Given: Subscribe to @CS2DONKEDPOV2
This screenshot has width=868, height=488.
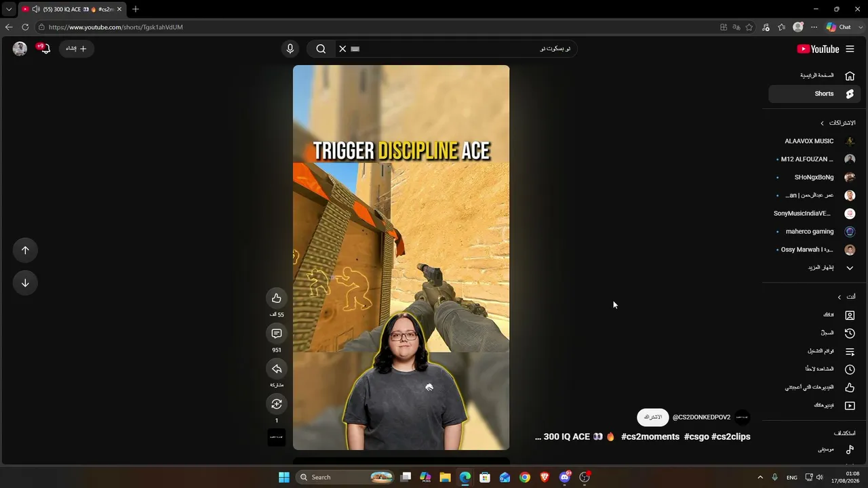Looking at the screenshot, I should (x=652, y=417).
